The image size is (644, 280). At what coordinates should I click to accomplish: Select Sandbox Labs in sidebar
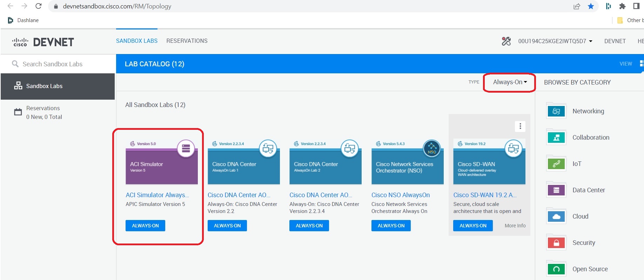pos(58,86)
